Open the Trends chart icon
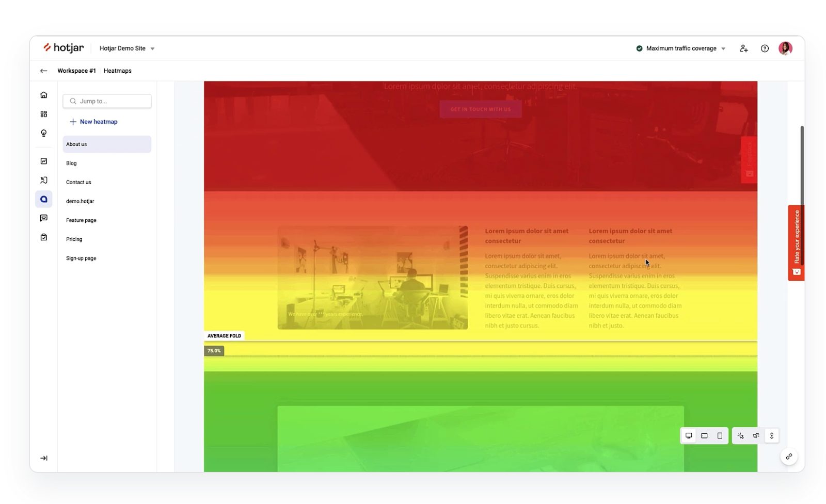826x504 pixels. pos(44,161)
